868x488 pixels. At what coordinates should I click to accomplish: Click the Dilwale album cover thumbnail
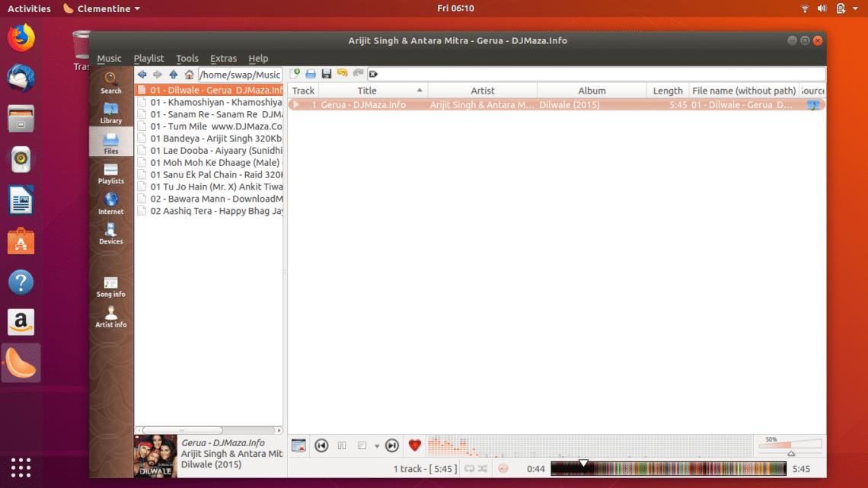pos(155,457)
